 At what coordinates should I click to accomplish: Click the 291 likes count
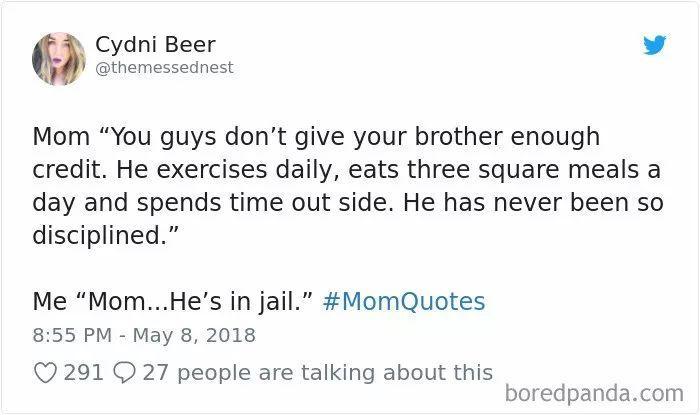[83, 373]
